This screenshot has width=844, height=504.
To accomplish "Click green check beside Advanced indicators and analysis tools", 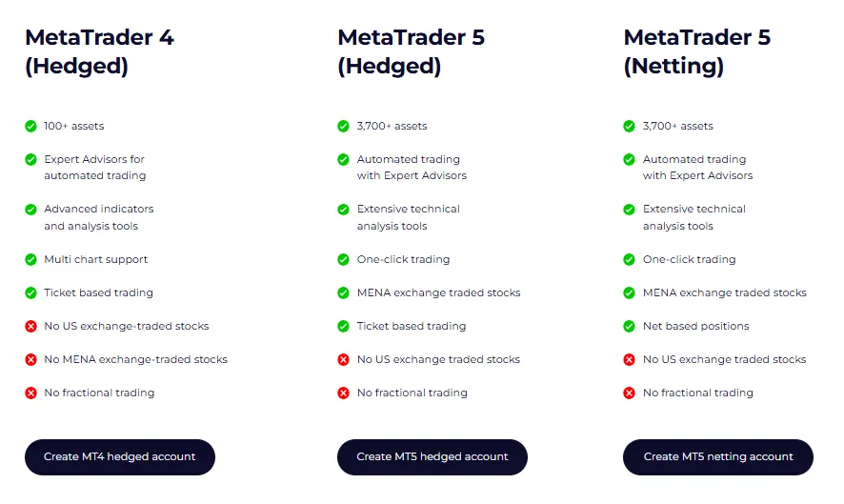I will pos(31,209).
